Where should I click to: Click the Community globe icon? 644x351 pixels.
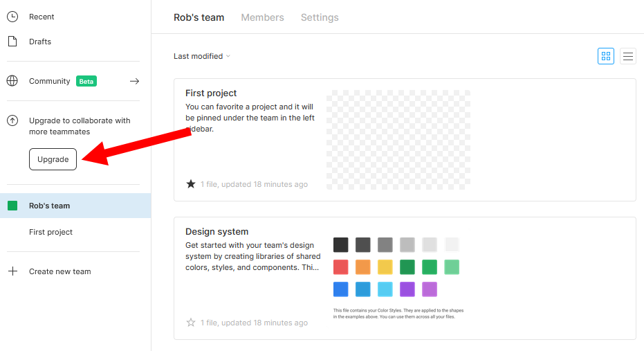(12, 81)
